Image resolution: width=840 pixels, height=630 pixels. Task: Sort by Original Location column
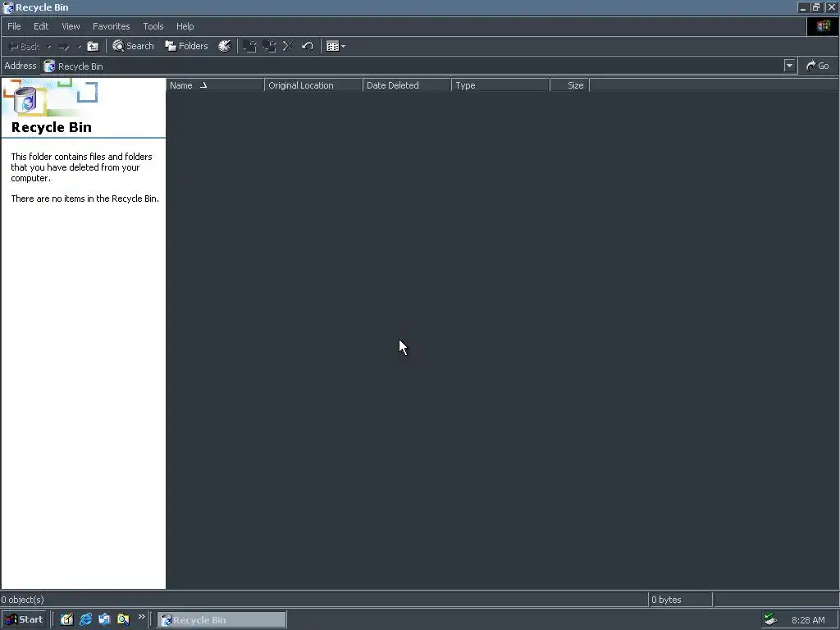click(313, 85)
